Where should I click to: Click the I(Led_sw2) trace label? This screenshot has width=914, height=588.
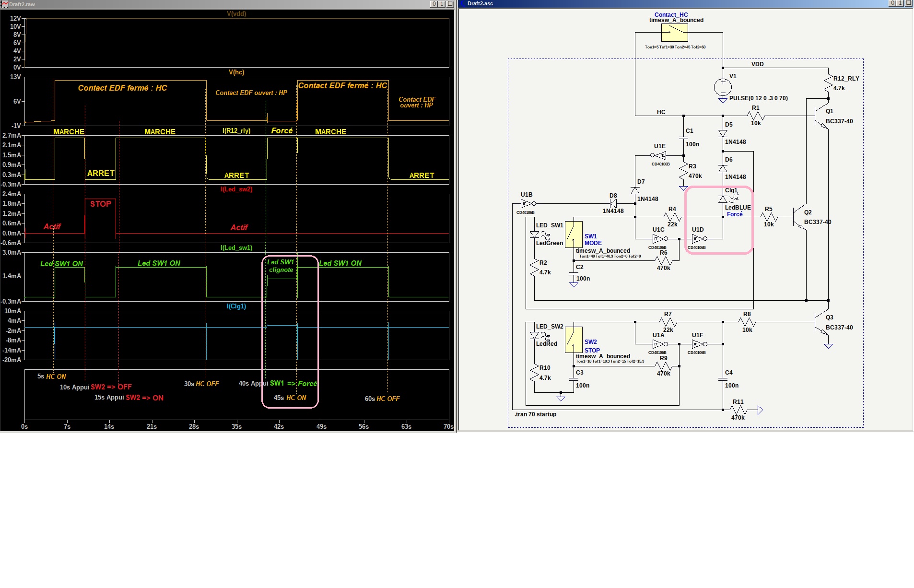tap(236, 189)
